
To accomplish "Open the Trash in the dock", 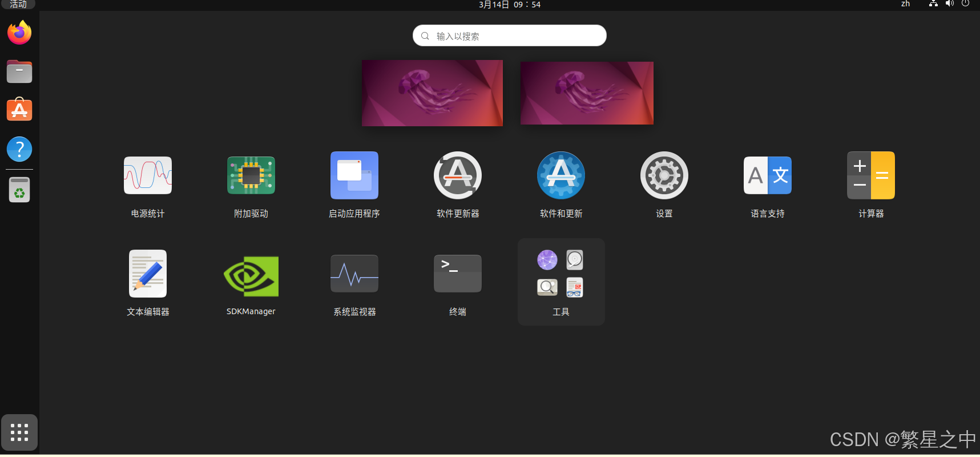I will pyautogui.click(x=19, y=190).
